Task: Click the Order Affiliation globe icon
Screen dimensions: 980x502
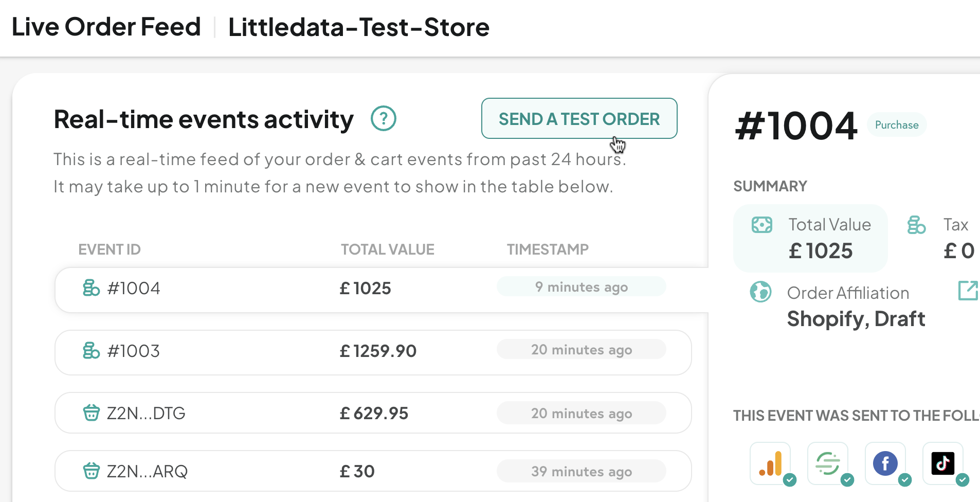Action: (760, 292)
